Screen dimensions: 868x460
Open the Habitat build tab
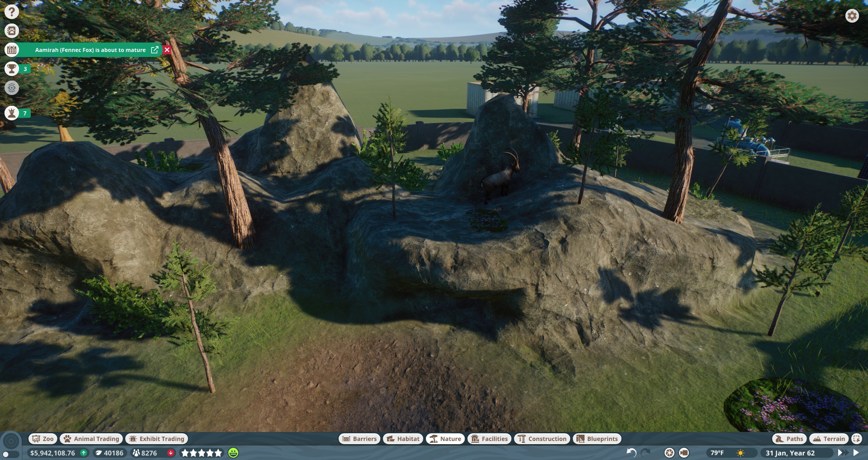(x=403, y=439)
